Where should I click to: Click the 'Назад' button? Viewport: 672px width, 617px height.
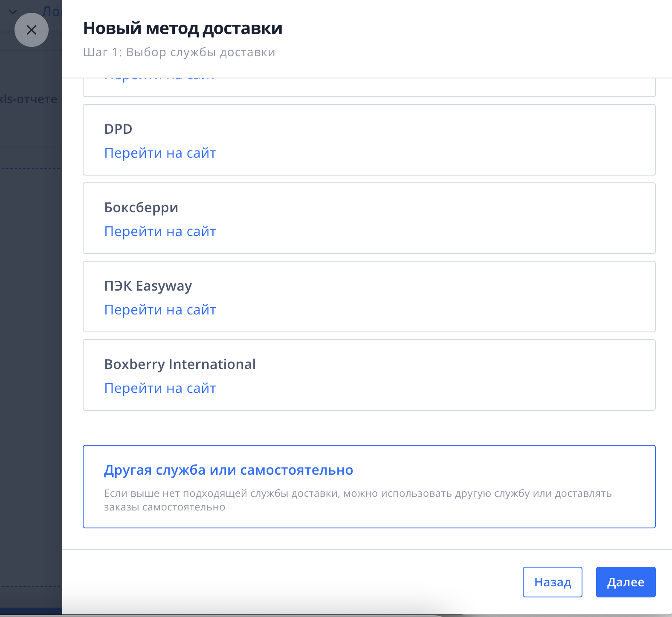[553, 582]
